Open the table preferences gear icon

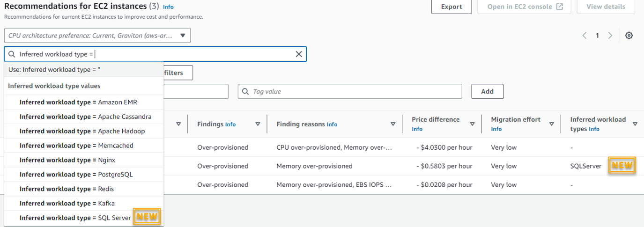coord(629,36)
